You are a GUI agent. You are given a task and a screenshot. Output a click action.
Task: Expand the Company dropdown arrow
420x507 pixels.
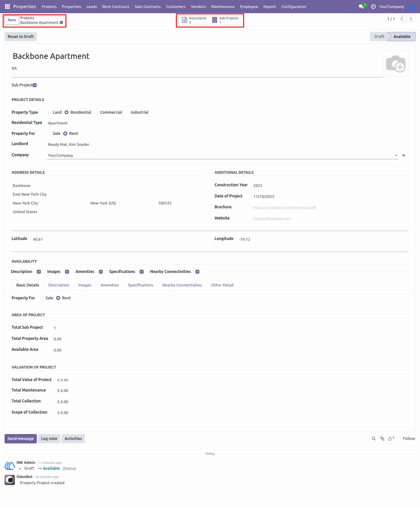[396, 156]
